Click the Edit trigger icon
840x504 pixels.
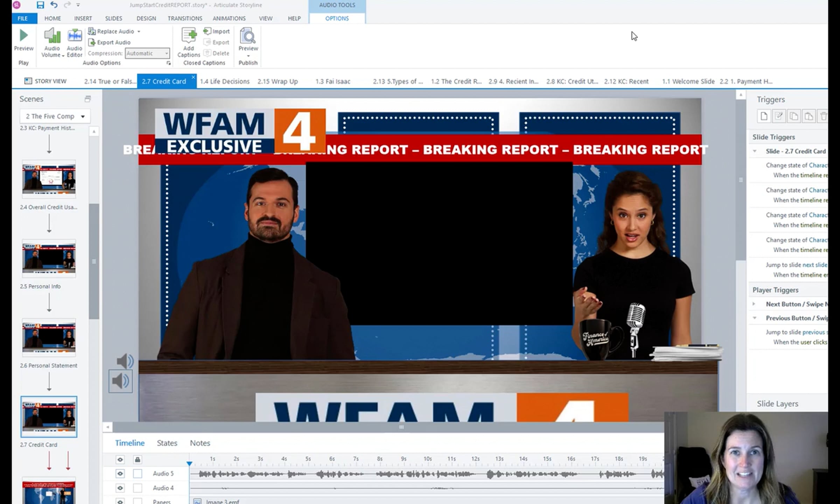click(x=779, y=116)
